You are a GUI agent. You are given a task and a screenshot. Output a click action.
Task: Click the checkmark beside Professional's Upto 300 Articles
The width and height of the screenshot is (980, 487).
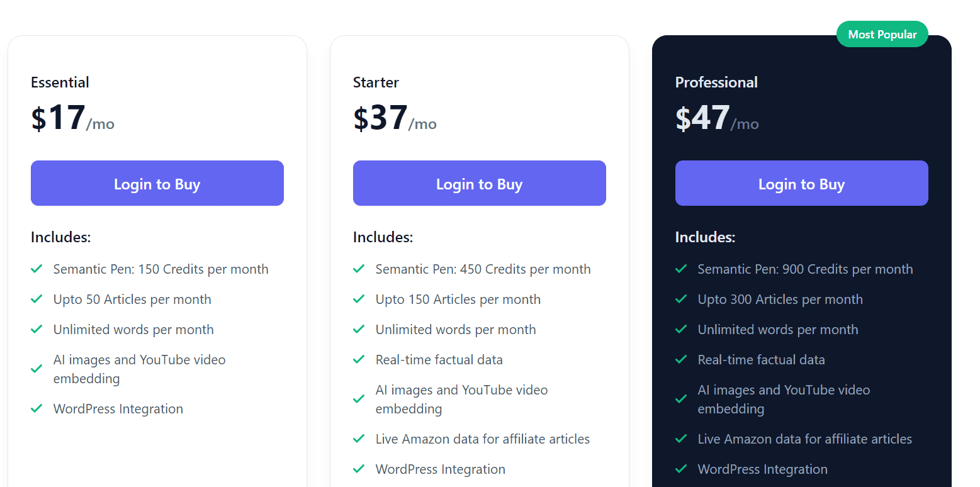[x=681, y=299]
